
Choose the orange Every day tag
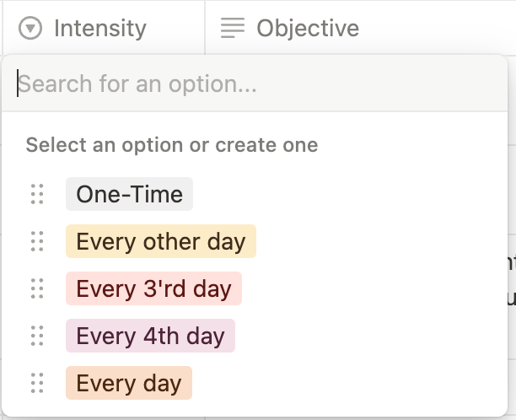coord(129,383)
